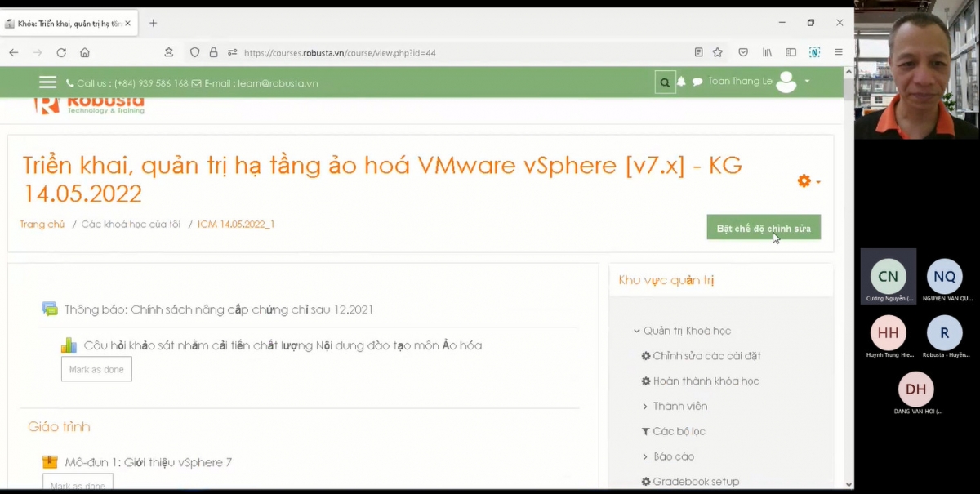Image resolution: width=980 pixels, height=494 pixels.
Task: Open a new browser tab
Action: point(153,23)
